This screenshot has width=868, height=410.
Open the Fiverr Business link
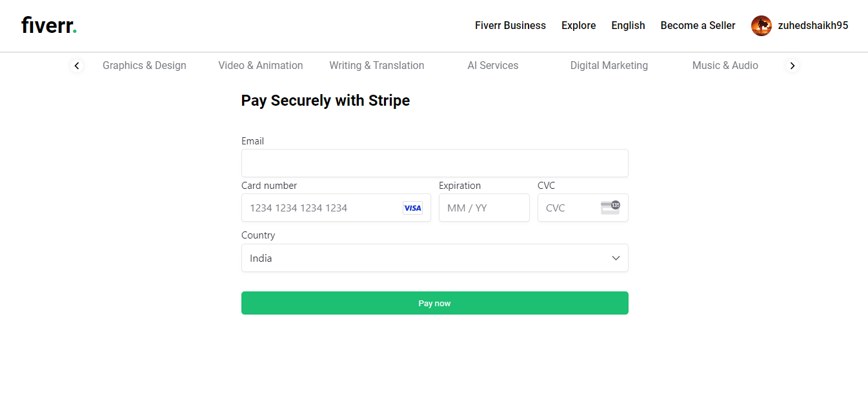pos(510,26)
